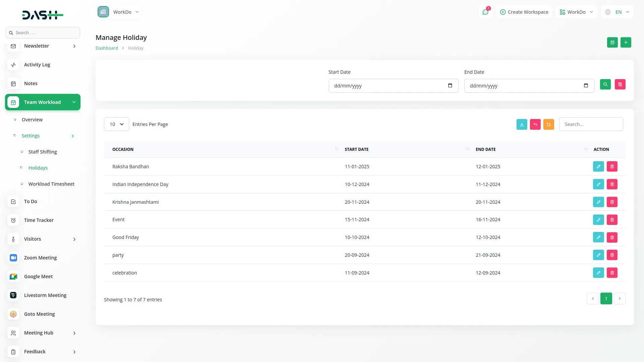Toggle sorting on the Start Date column
This screenshot has height=362, width=644.
click(467, 149)
